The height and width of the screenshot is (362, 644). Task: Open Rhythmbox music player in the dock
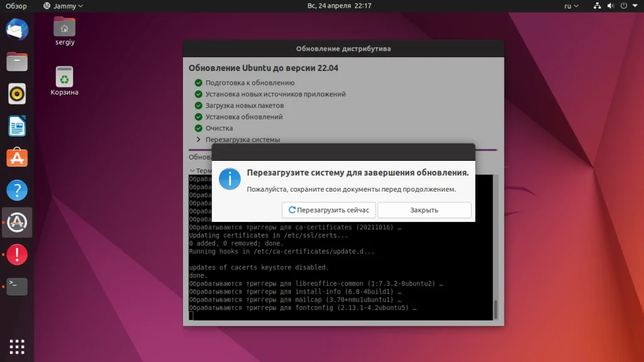coord(16,93)
